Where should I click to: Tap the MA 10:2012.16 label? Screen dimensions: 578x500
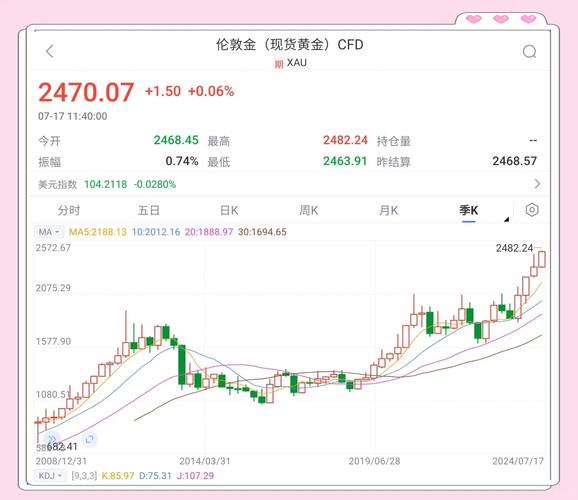click(x=156, y=232)
